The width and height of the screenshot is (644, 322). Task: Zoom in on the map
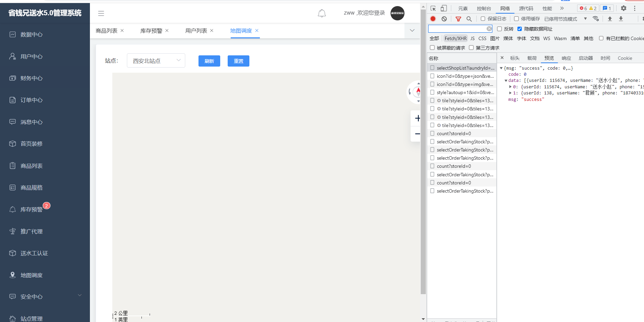coord(417,118)
